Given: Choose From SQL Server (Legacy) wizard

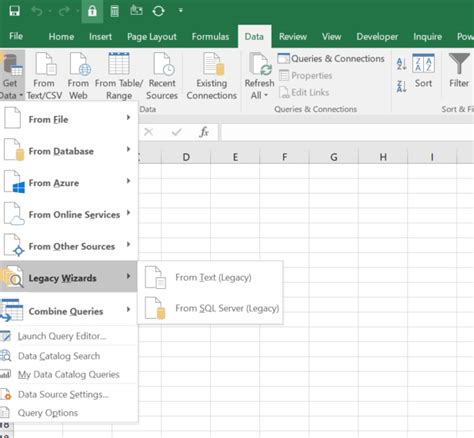Looking at the screenshot, I should (x=210, y=308).
